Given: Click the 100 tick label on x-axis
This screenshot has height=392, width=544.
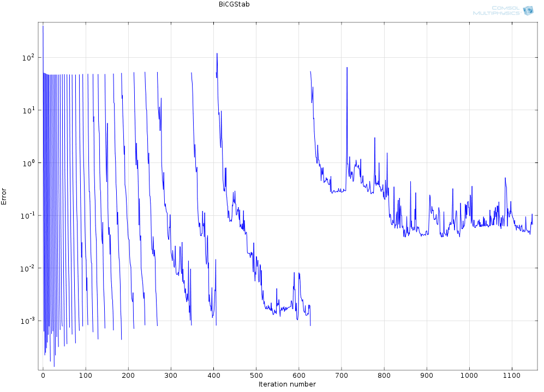Looking at the screenshot, I should point(85,376).
